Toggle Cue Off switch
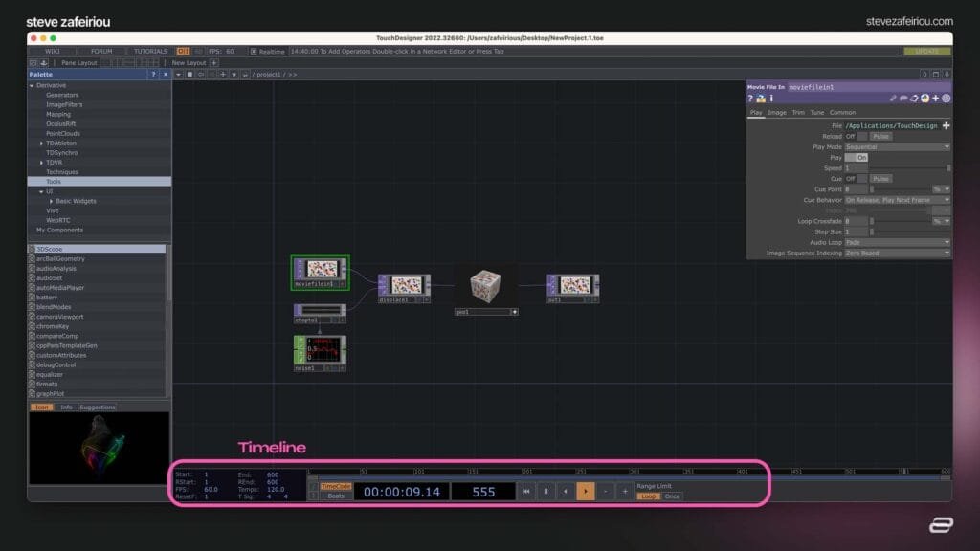Image resolution: width=980 pixels, height=551 pixels. (856, 179)
